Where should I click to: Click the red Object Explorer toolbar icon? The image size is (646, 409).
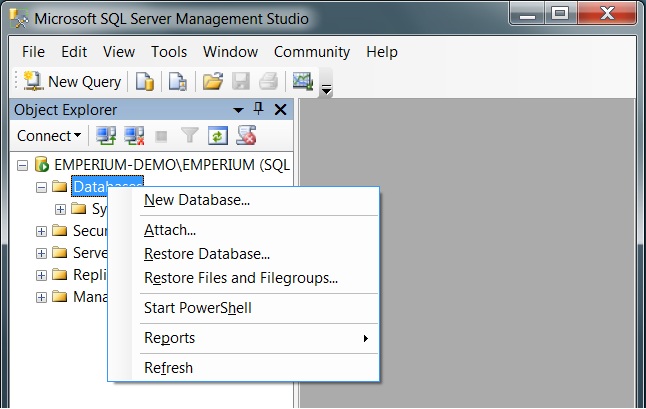coord(246,135)
